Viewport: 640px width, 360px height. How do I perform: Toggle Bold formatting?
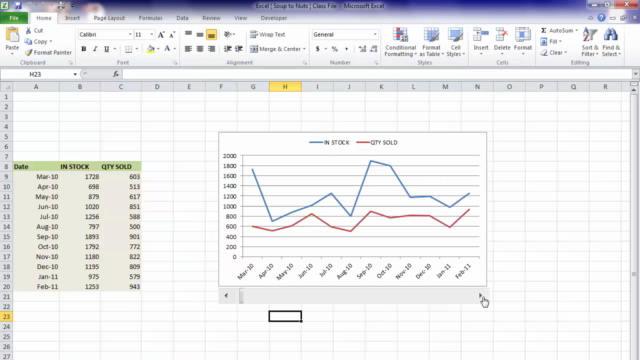point(84,49)
